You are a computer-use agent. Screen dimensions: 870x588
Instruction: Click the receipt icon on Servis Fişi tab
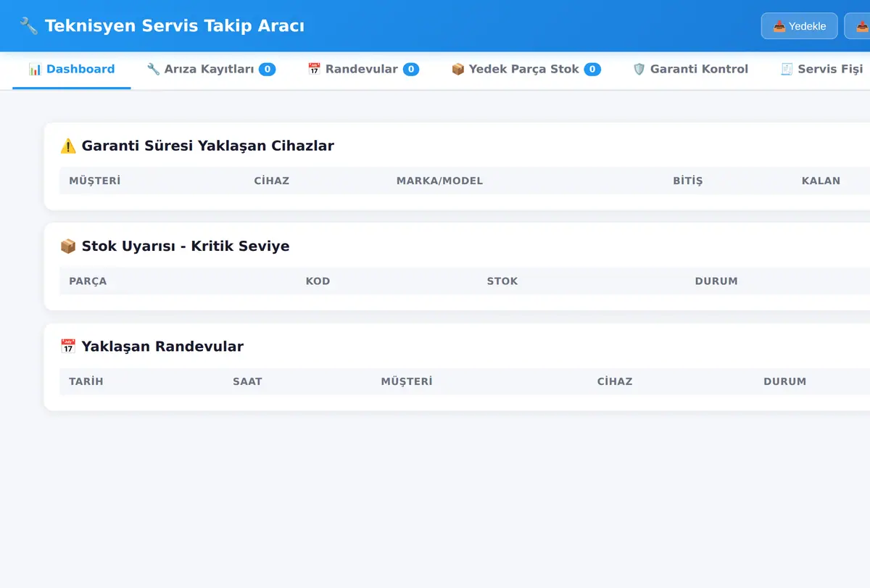[787, 70]
